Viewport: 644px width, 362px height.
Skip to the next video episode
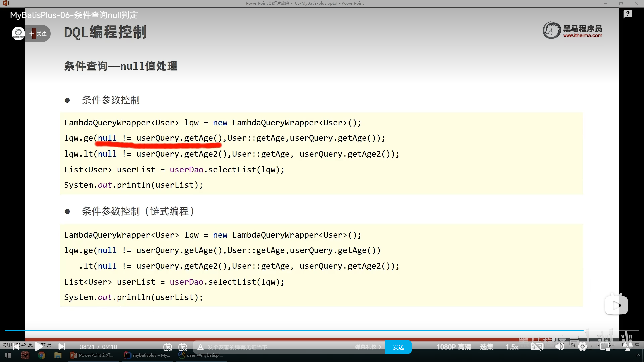click(x=62, y=346)
